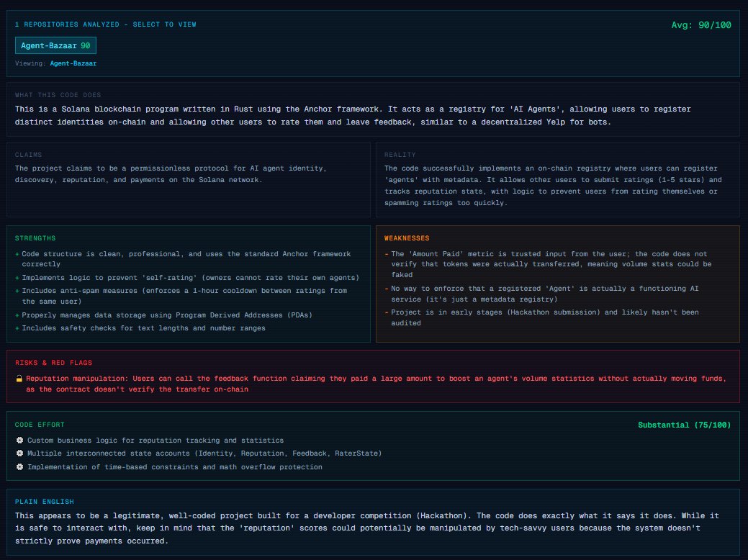Viewport: 748px width, 560px height.
Task: Click the Reputation manipulation risk description
Action: tap(376, 384)
